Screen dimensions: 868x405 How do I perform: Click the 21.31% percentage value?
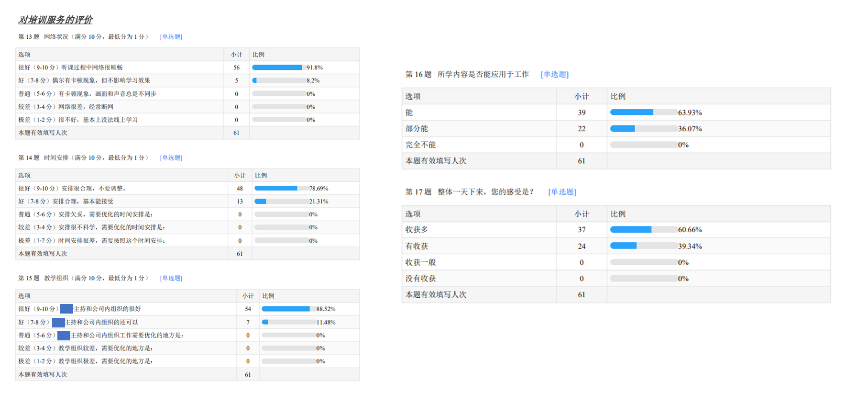pos(319,202)
